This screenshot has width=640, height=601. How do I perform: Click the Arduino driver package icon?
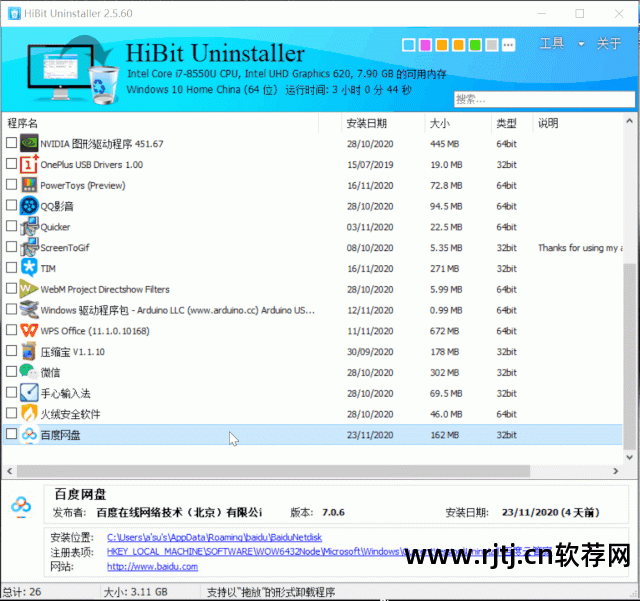click(x=29, y=310)
